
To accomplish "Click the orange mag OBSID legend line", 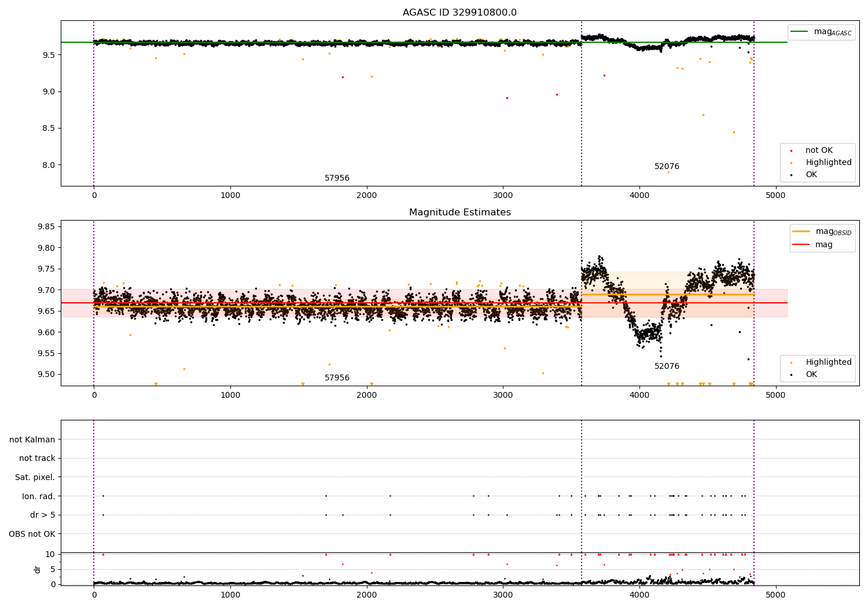I will [801, 232].
